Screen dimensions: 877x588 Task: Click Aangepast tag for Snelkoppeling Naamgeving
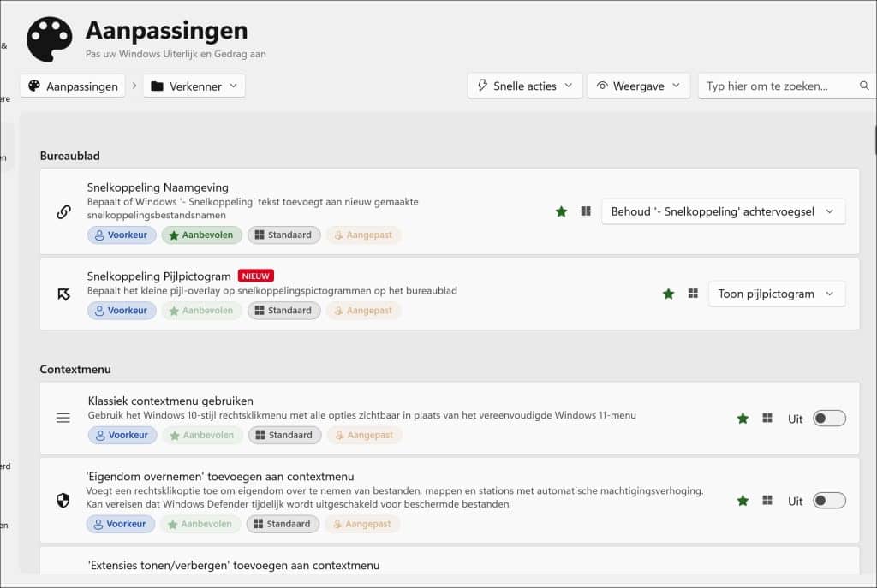(x=363, y=235)
